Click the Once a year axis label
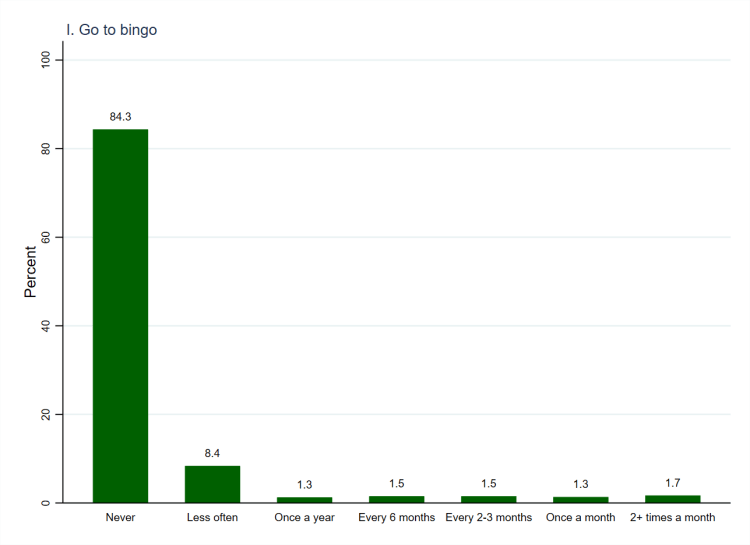Image resolution: width=750 pixels, height=545 pixels. [x=304, y=518]
